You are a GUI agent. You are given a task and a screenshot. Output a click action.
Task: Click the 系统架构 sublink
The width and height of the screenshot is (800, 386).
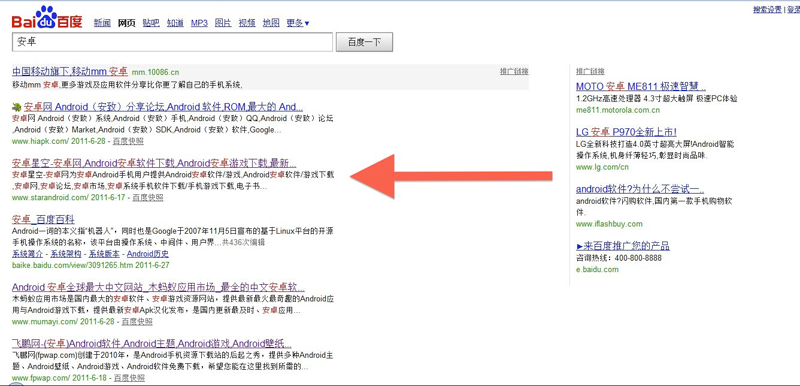click(65, 254)
